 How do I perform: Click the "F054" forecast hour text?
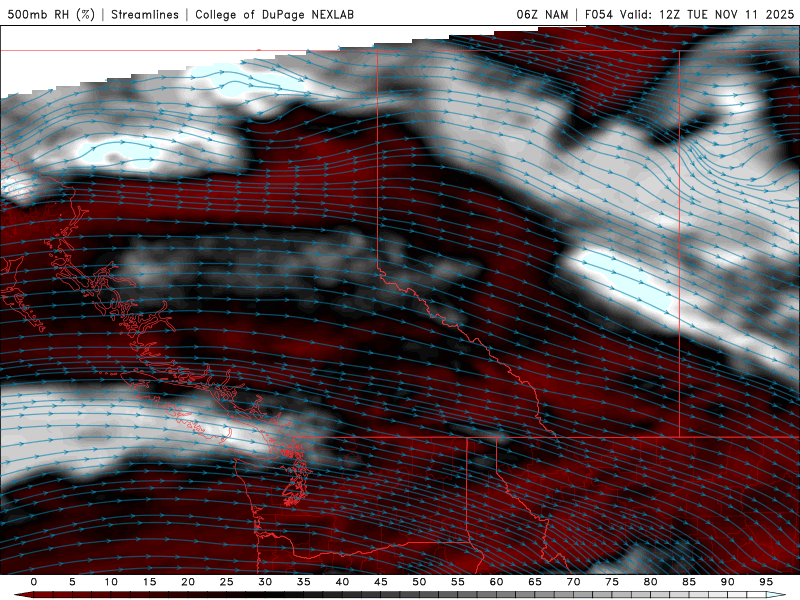598,14
